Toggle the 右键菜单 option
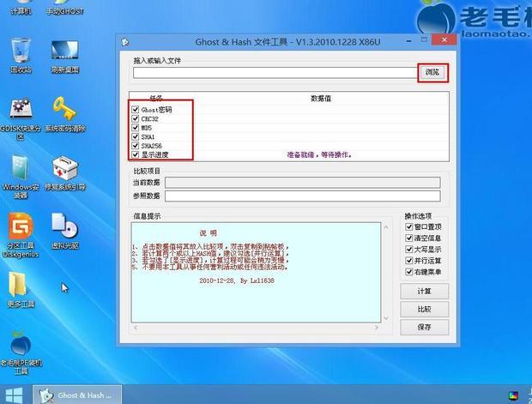The height and width of the screenshot is (404, 532). coord(409,272)
